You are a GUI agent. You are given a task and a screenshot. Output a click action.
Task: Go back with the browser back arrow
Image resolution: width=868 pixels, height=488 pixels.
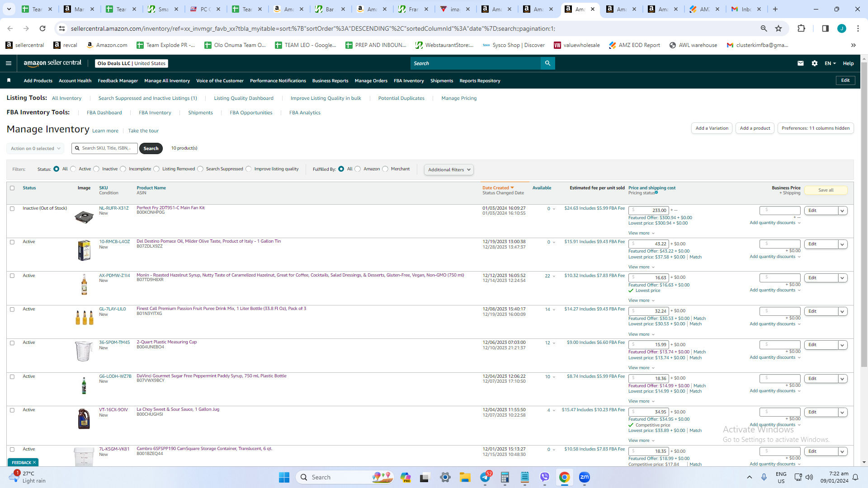point(10,28)
